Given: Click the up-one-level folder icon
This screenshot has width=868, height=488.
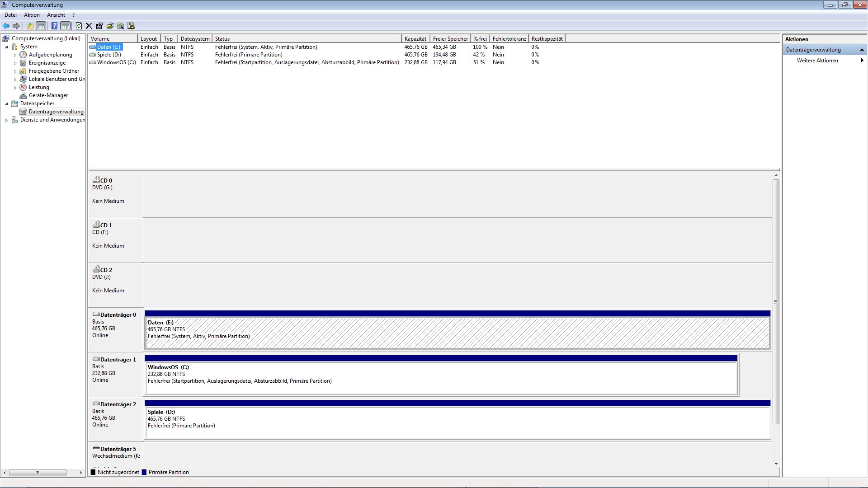Looking at the screenshot, I should (x=30, y=26).
